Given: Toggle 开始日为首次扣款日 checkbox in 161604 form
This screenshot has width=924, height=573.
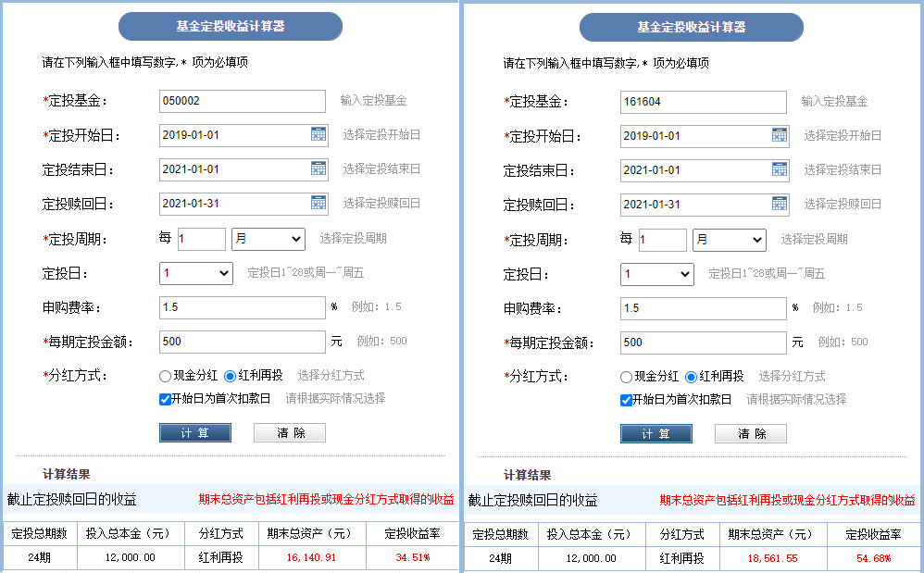Looking at the screenshot, I should click(x=626, y=401).
